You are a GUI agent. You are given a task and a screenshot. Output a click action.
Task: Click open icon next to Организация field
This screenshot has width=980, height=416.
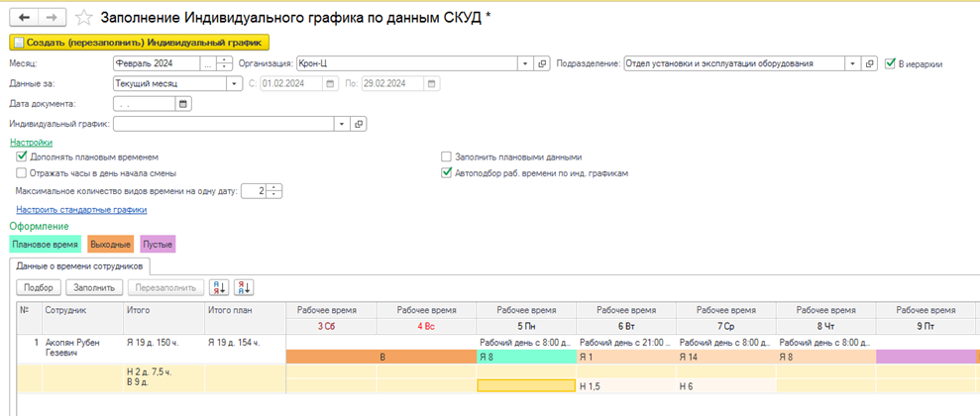coord(542,63)
